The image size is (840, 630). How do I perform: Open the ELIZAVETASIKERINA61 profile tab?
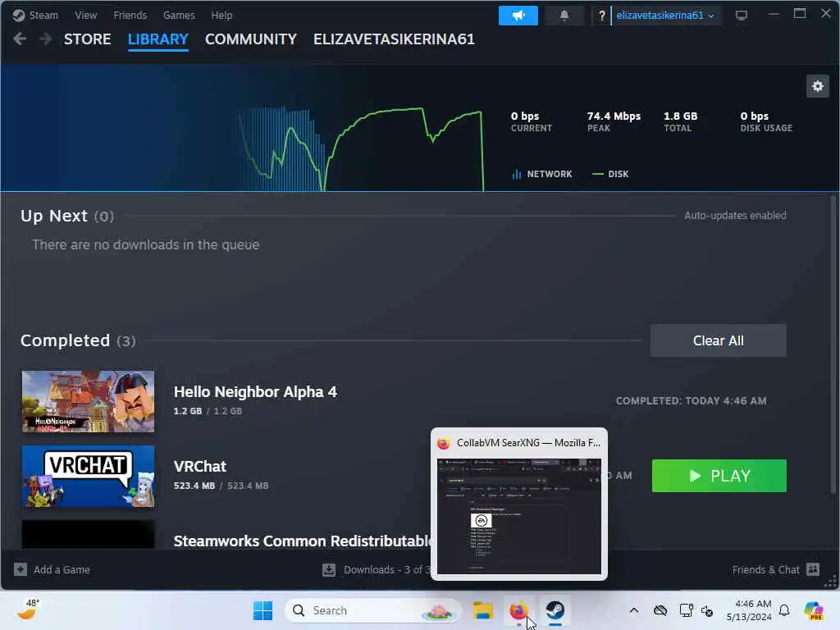[x=394, y=39]
